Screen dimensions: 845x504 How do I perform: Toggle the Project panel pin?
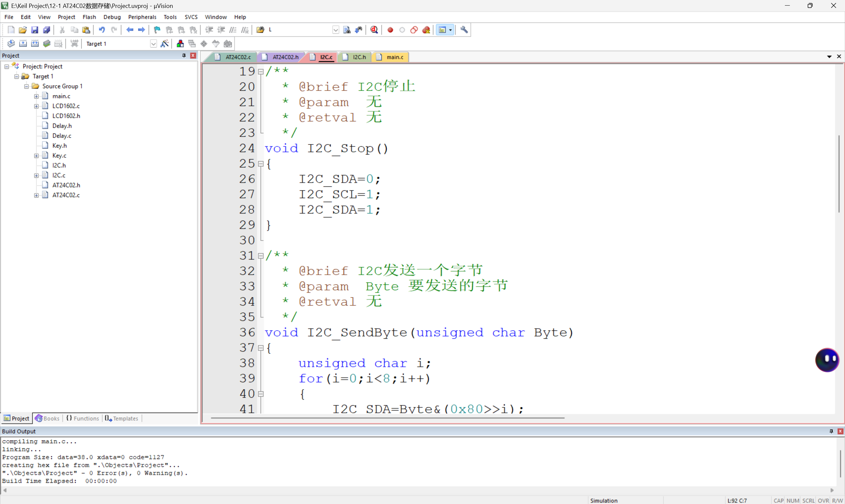[184, 55]
